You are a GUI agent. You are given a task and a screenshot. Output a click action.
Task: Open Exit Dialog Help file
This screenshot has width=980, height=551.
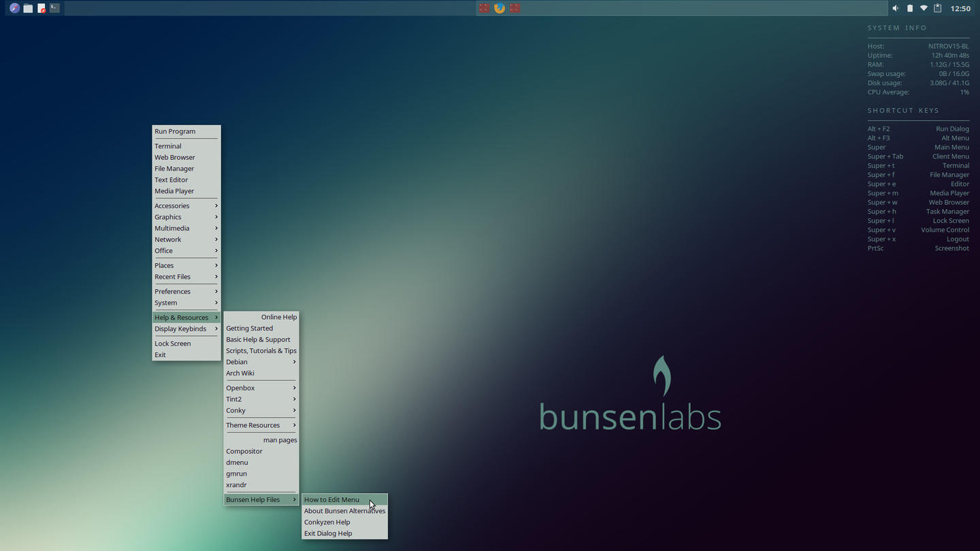(x=344, y=533)
